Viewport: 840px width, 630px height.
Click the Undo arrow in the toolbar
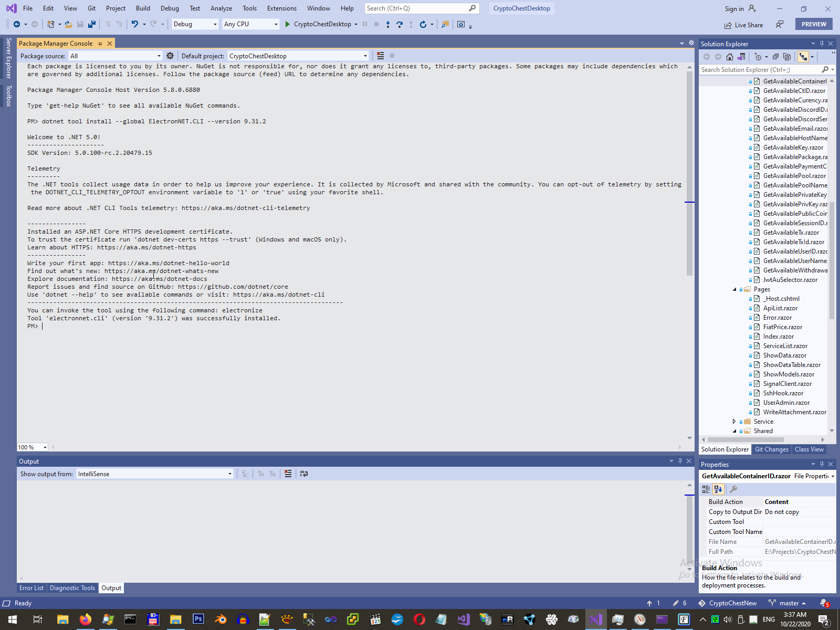point(135,24)
